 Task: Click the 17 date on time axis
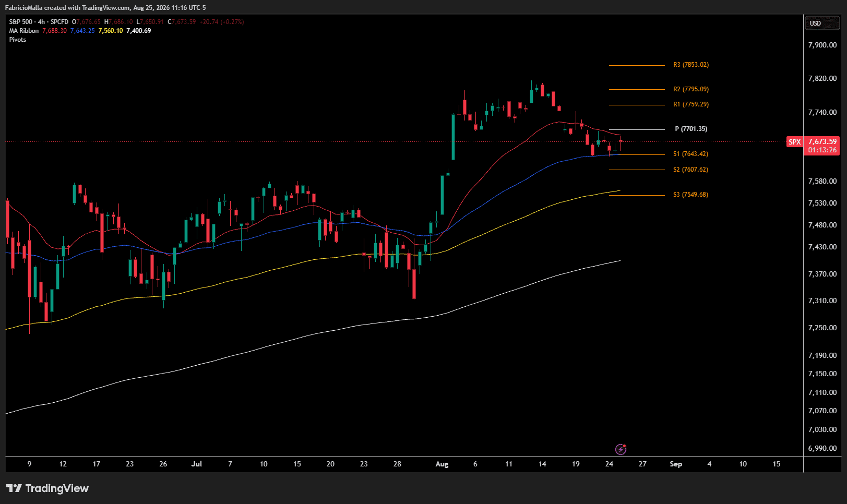97,464
